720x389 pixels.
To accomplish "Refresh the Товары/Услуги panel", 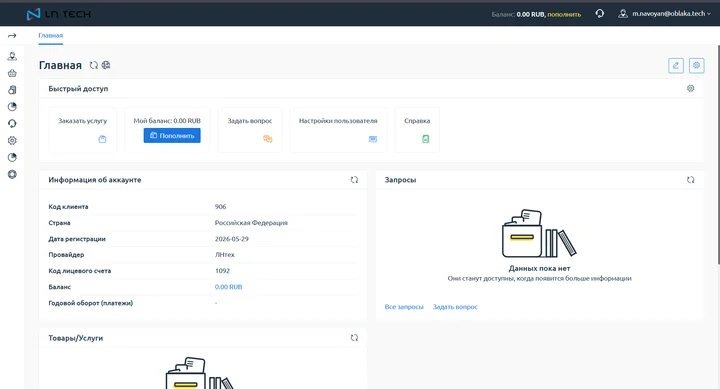I will 354,338.
